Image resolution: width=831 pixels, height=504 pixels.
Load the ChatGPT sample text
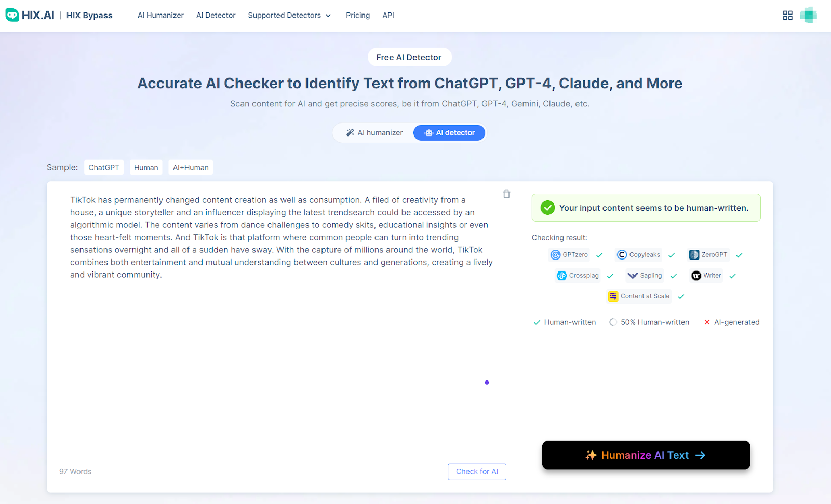tap(104, 167)
